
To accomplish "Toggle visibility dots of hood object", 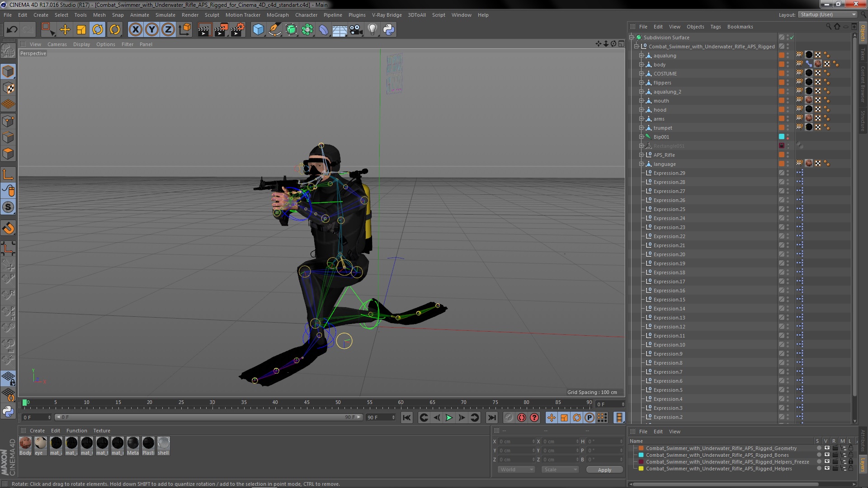I will [788, 110].
